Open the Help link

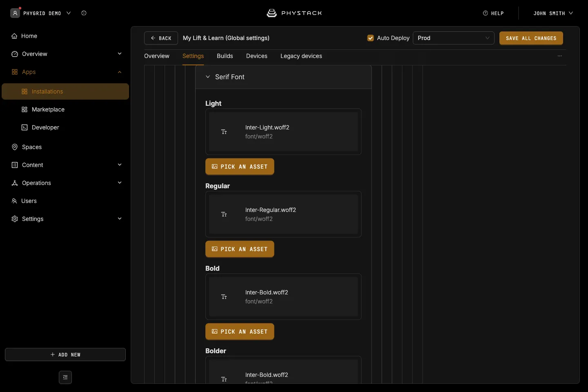[x=493, y=13]
